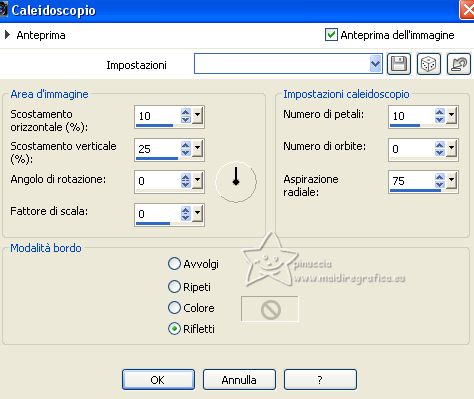Click the Annulla button
The width and height of the screenshot is (474, 399).
239,379
